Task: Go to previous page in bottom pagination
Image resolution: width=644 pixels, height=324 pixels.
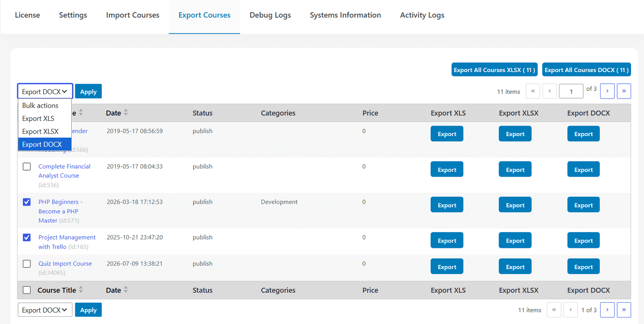Action: 570,310
